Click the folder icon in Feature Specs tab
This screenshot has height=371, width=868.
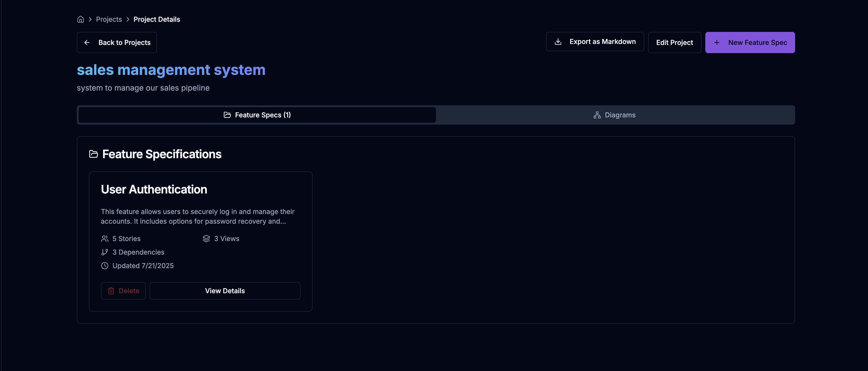(x=227, y=115)
